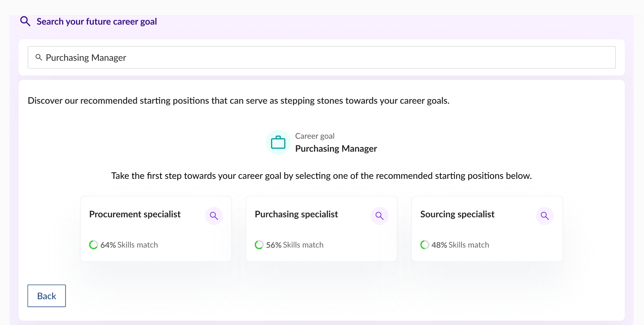Click the magnifier on Procurement specialist card
644x325 pixels.
[x=214, y=216]
